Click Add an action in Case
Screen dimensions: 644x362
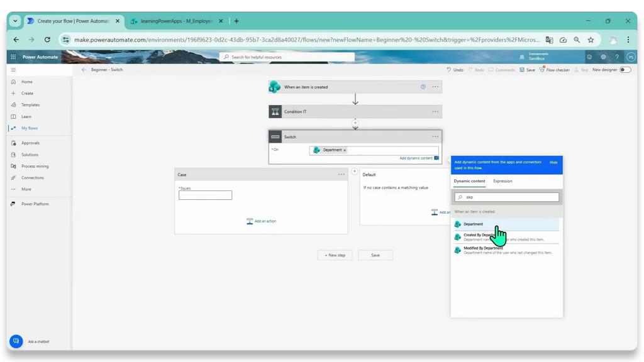[261, 221]
